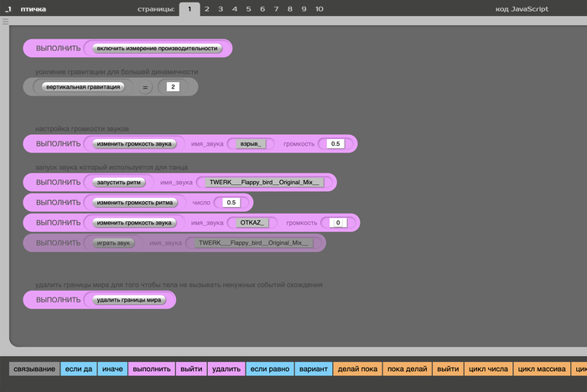The height and width of the screenshot is (392, 587).
Task: Select page 3 tab
Action: (x=220, y=8)
